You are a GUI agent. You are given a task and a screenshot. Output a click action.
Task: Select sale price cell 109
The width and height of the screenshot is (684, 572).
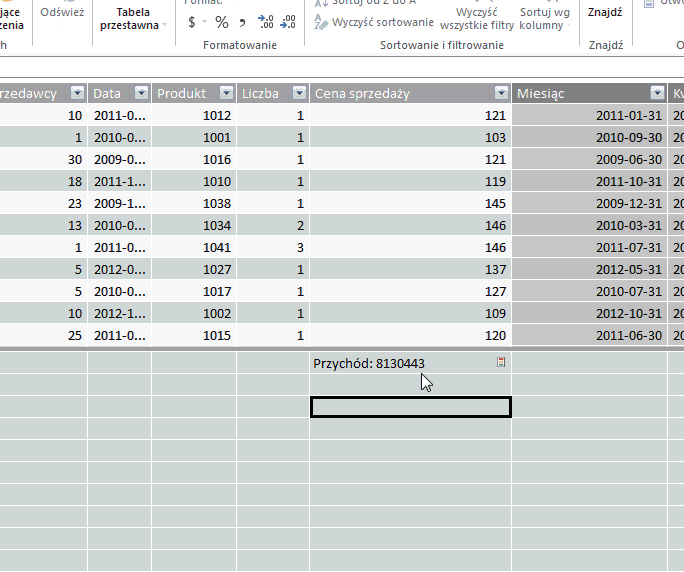pyautogui.click(x=410, y=313)
